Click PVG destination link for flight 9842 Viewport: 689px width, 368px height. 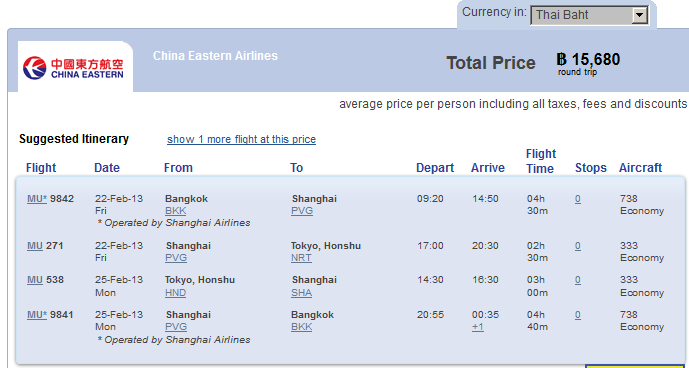(302, 211)
